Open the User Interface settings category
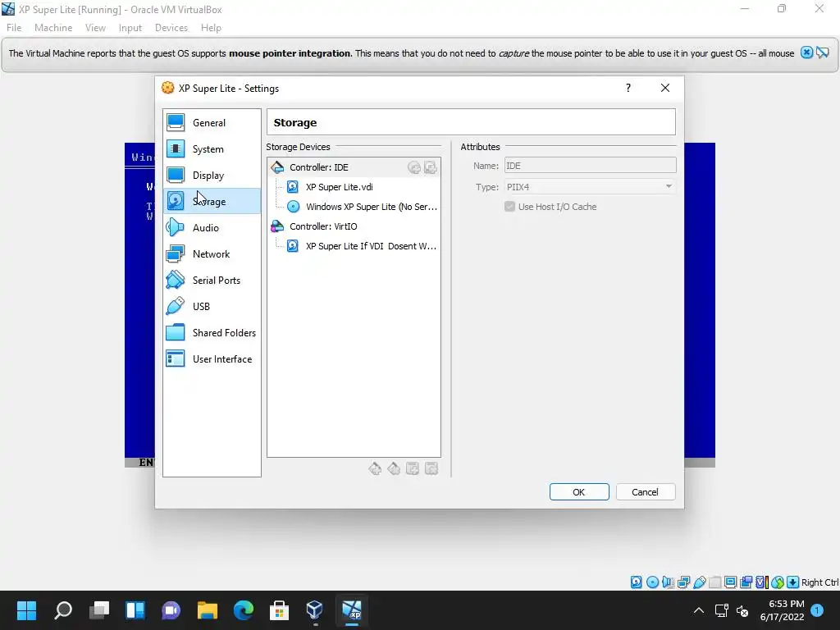This screenshot has height=630, width=840. [212, 359]
